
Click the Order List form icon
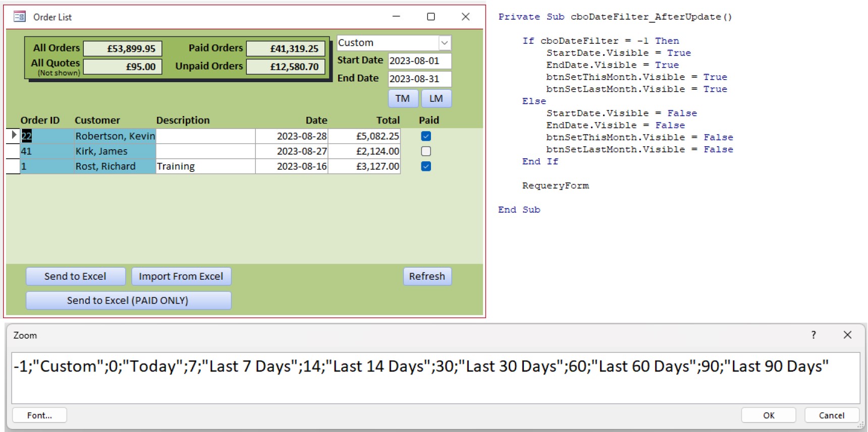[x=20, y=17]
